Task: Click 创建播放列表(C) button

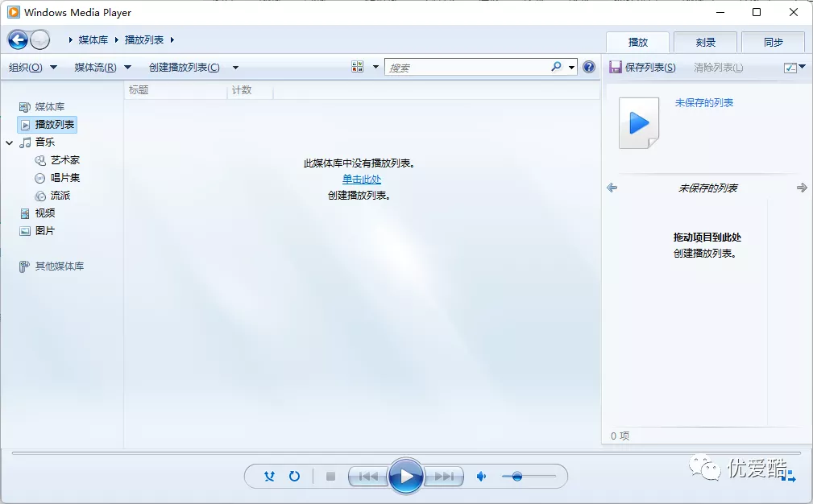Action: click(184, 68)
